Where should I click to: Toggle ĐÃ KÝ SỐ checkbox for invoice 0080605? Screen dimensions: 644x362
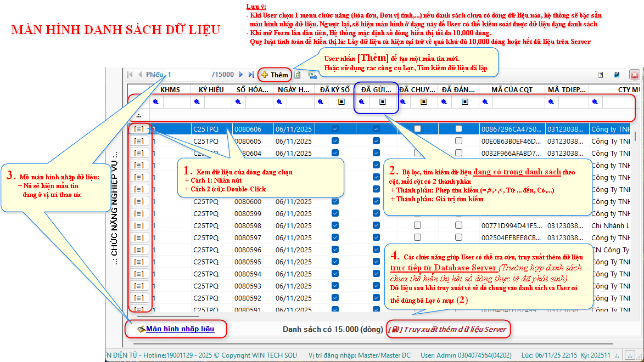tap(335, 141)
